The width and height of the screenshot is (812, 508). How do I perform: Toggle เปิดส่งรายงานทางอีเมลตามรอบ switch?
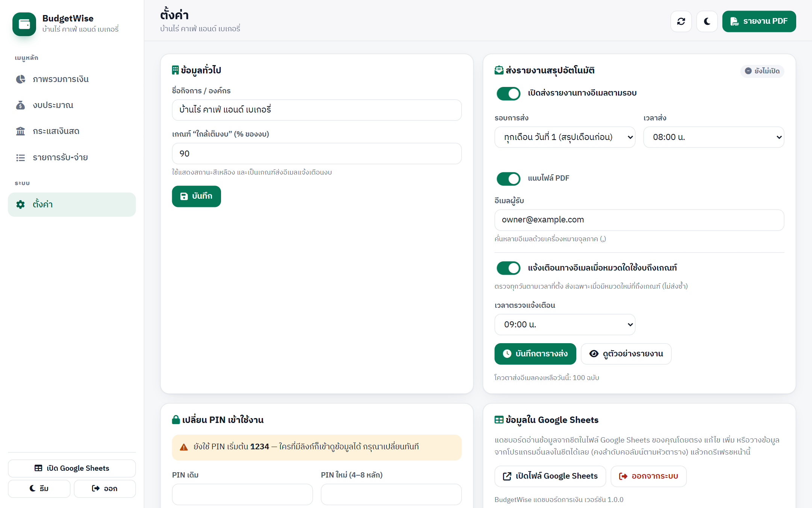point(508,93)
